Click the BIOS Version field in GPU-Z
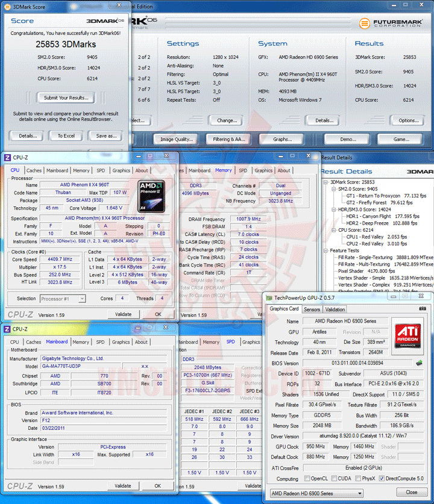 (x=357, y=363)
